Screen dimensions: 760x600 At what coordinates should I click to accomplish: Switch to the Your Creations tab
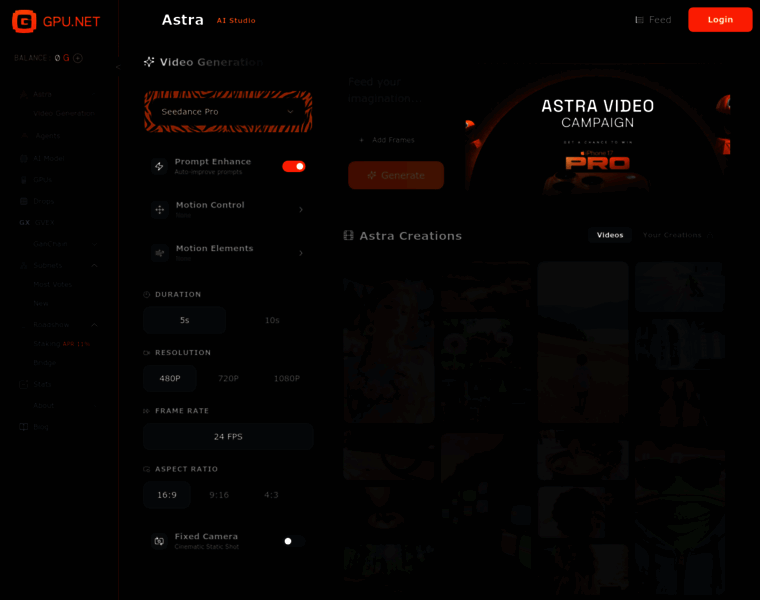pyautogui.click(x=672, y=235)
